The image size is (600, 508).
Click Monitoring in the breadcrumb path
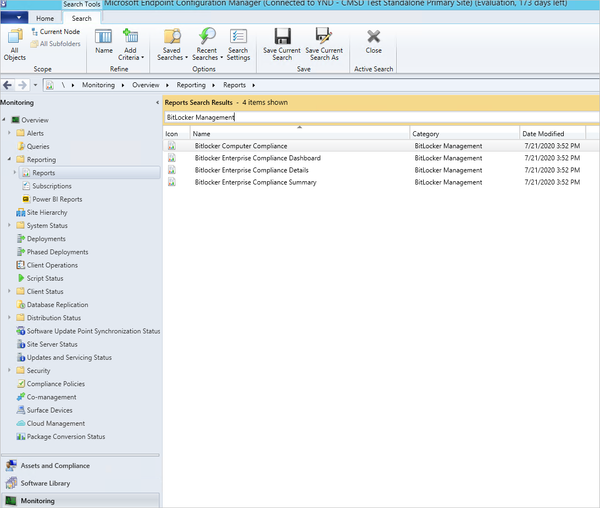98,85
